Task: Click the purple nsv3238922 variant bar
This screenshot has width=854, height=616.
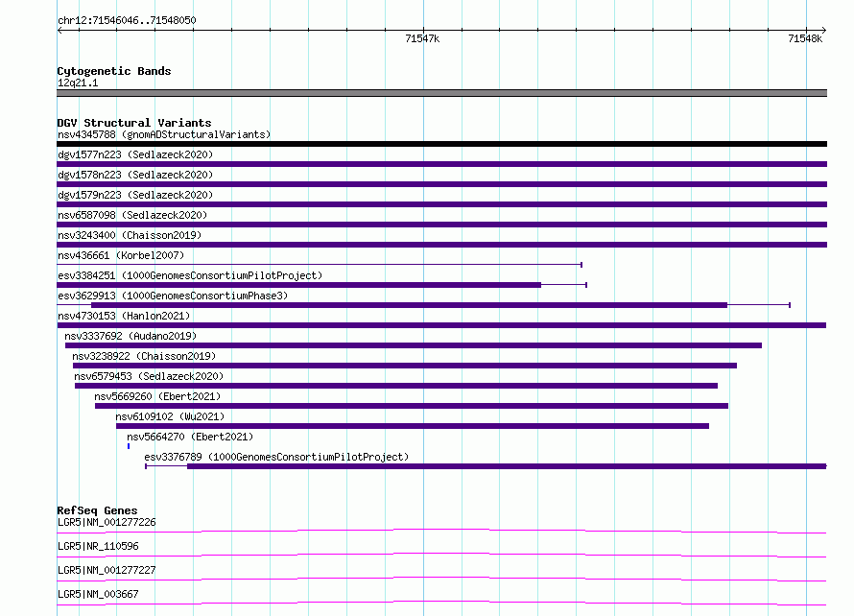Action: point(405,366)
